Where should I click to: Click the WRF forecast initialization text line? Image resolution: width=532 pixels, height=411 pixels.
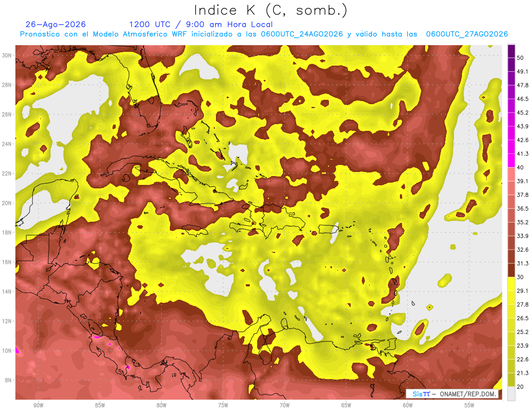(264, 34)
